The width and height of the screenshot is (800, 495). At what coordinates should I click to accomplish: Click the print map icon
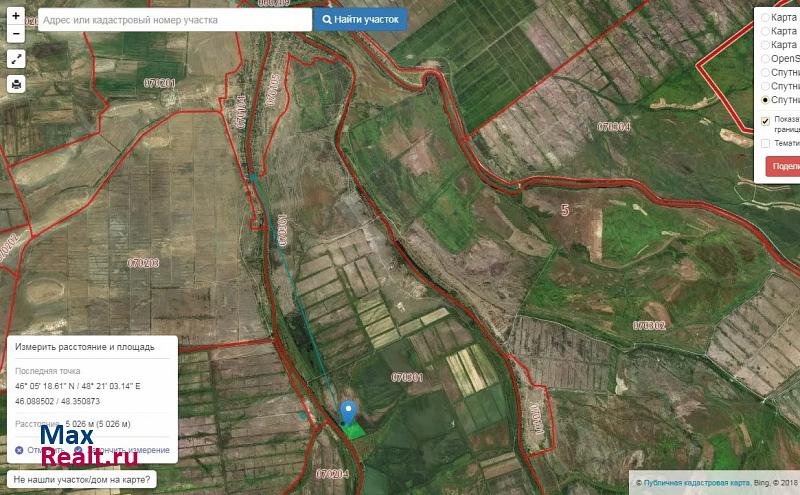16,85
